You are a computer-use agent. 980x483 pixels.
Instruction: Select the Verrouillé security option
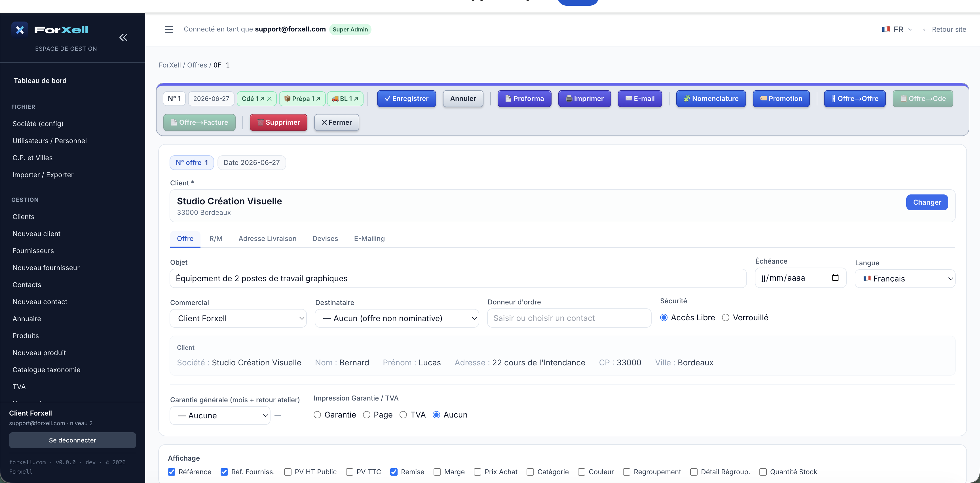[x=725, y=317]
